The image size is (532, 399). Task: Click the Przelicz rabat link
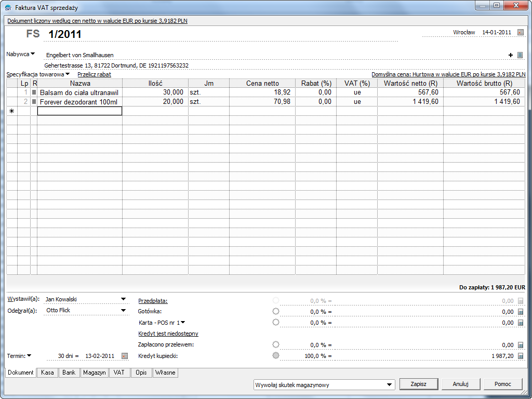(x=94, y=74)
